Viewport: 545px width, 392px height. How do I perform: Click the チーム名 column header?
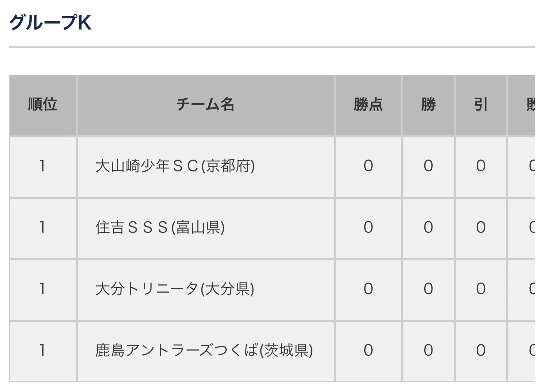coord(205,105)
